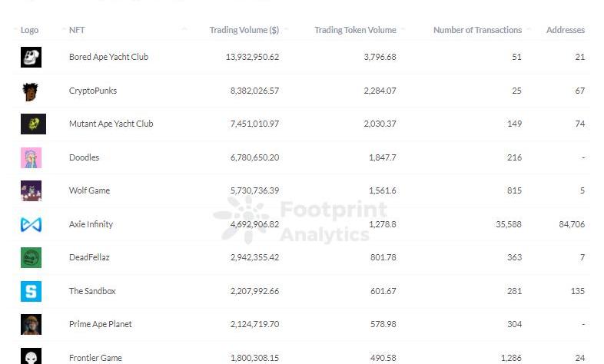Sort table by NFT name header
Viewport: 604px width, 364px height.
click(x=77, y=30)
